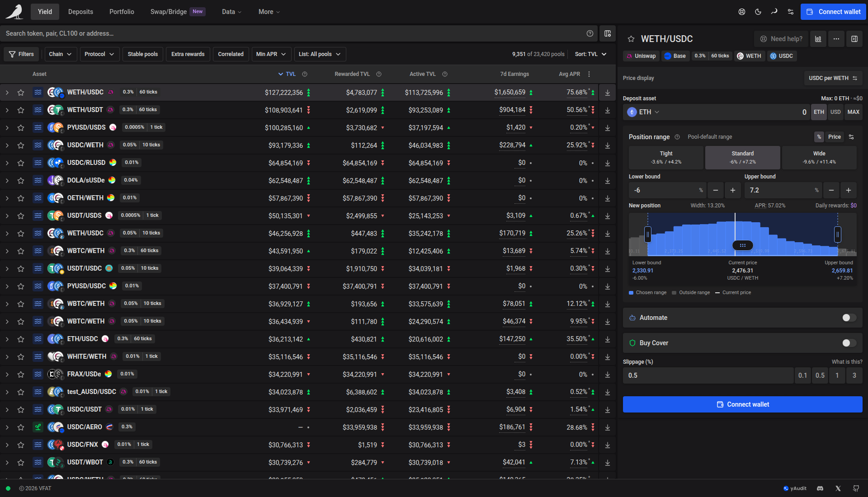
Task: Star the WETH/USDT pool row
Action: pos(21,110)
